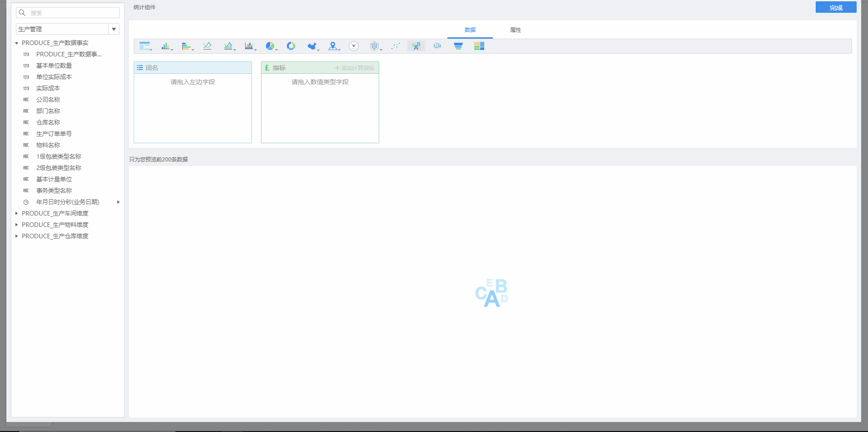
Task: Collapse the PRODUCE_生产数据事实 tree node
Action: (17, 43)
